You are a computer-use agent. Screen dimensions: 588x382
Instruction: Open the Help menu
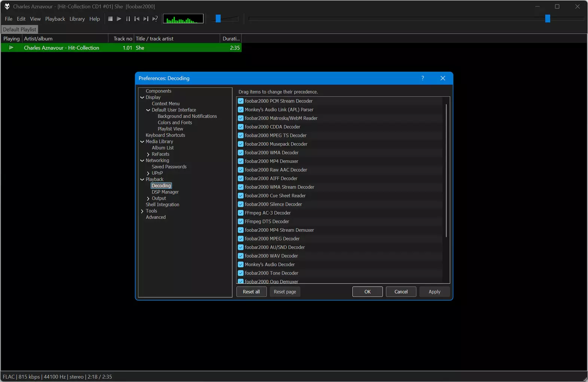pyautogui.click(x=95, y=19)
